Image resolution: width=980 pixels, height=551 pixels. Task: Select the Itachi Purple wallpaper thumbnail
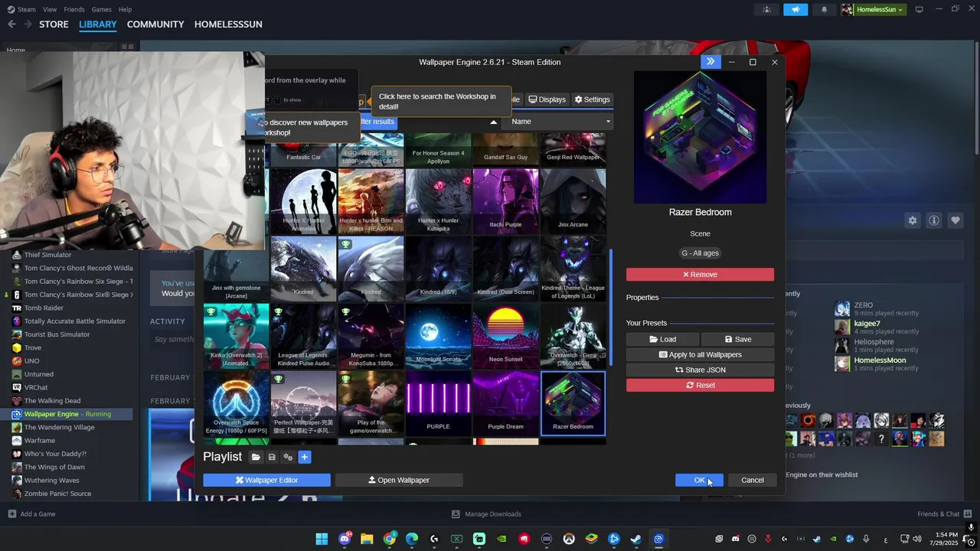[x=505, y=201]
